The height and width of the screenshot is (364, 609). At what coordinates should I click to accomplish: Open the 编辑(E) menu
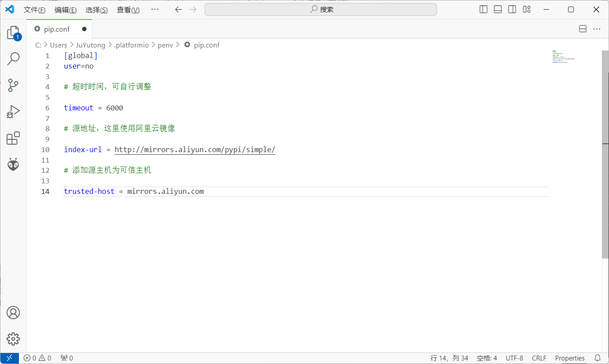point(66,10)
